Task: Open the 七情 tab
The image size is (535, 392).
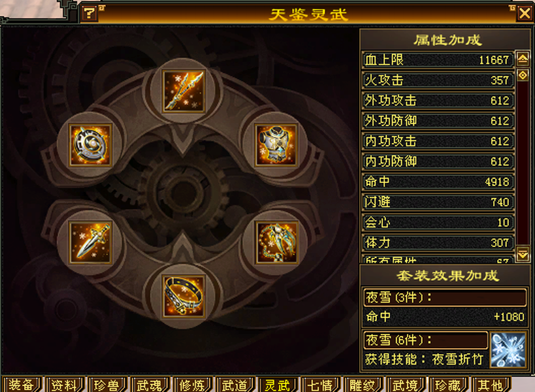Action: tap(320, 385)
